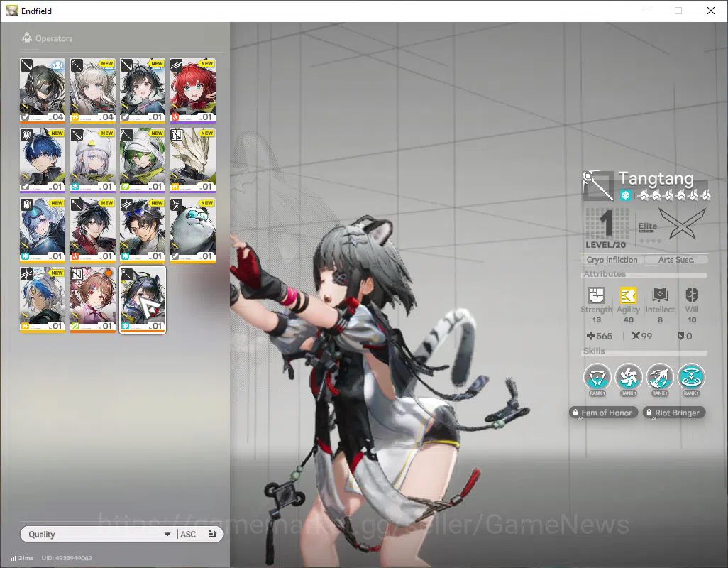Select the panda operator card
Viewport: 728px width, 568px height.
point(193,230)
